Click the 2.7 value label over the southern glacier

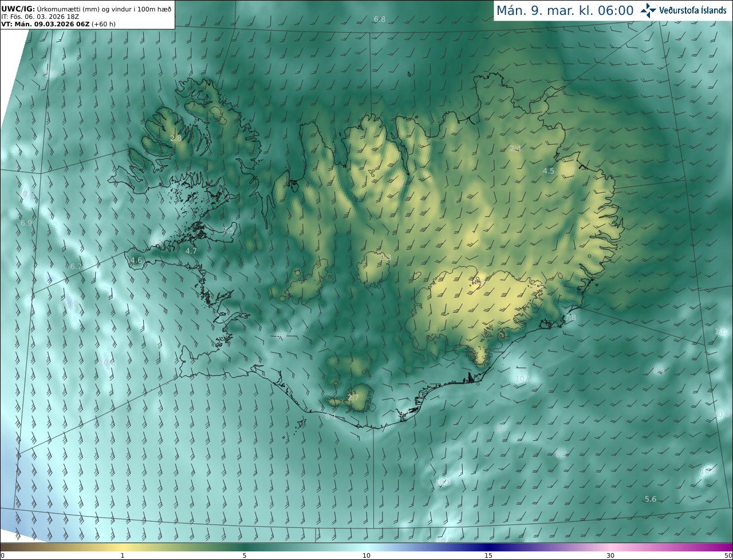click(353, 397)
